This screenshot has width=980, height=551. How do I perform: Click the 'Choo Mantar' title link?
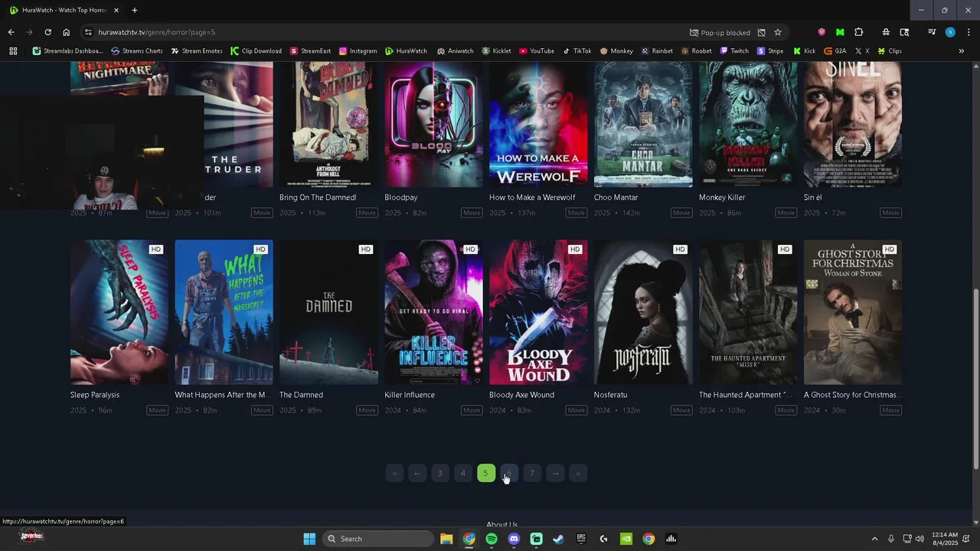616,197
